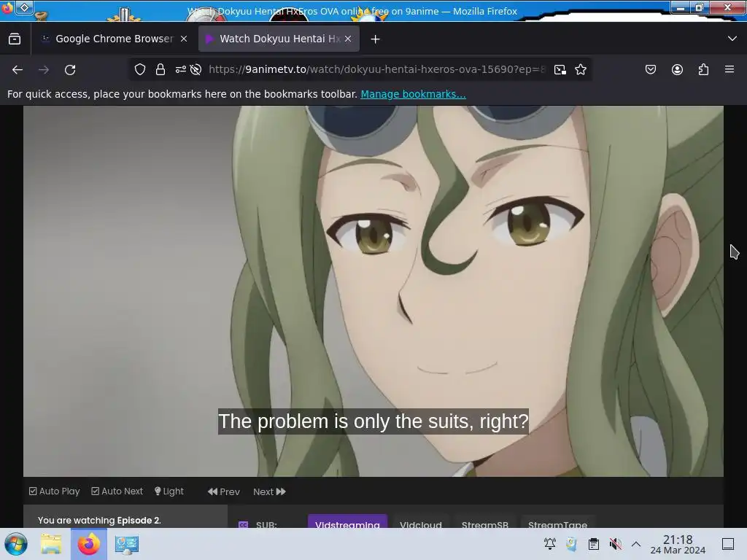
Task: Select the Watch Dokyuu Hentai HxEros tab
Action: 279,39
